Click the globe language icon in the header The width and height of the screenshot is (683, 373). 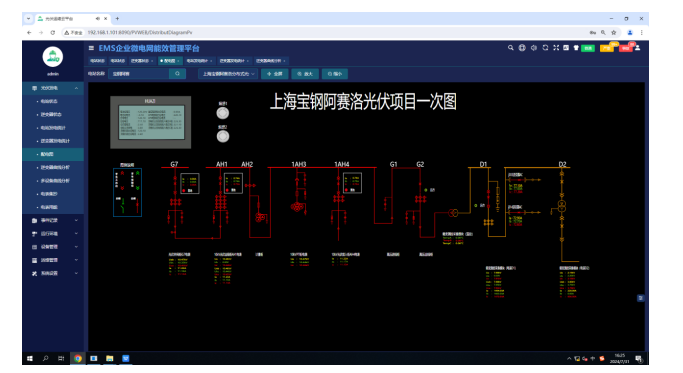click(522, 48)
